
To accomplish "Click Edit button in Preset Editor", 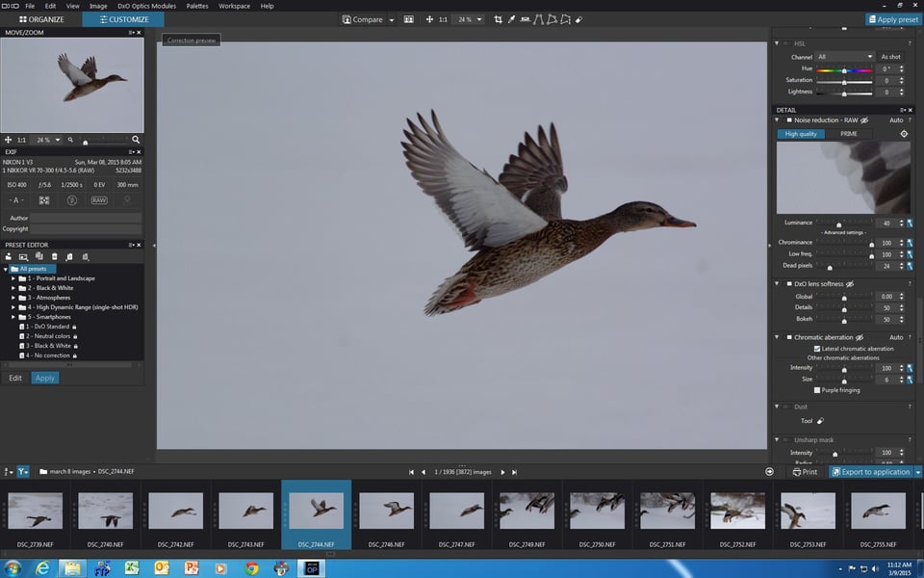I will pyautogui.click(x=15, y=378).
